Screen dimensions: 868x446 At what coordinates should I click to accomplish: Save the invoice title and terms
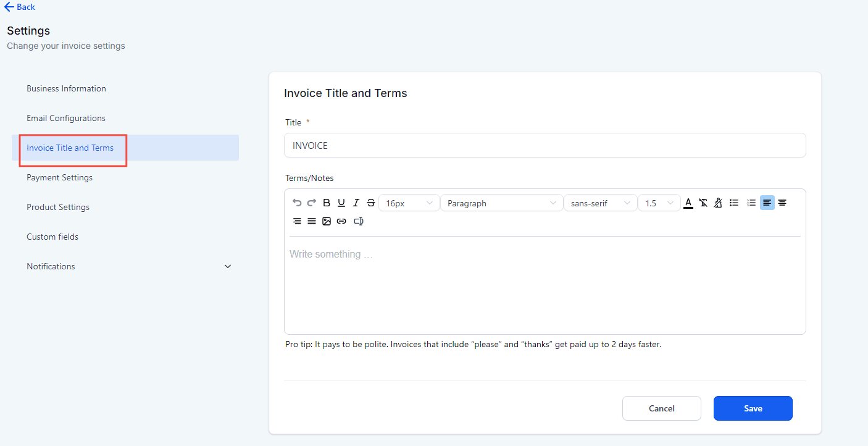753,408
